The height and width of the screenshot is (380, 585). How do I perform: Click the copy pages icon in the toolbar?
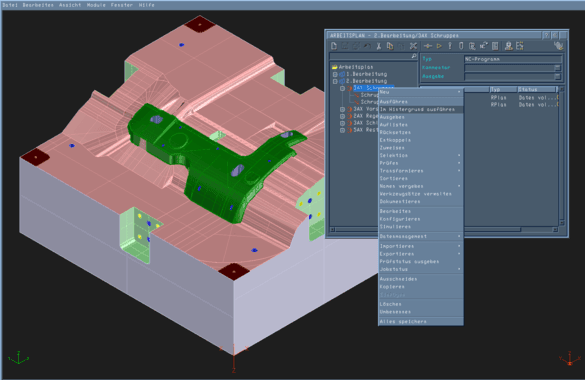pos(390,46)
